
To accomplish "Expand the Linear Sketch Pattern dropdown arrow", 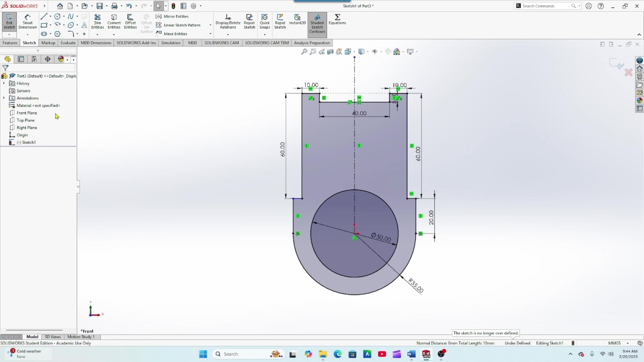I will pos(210,25).
